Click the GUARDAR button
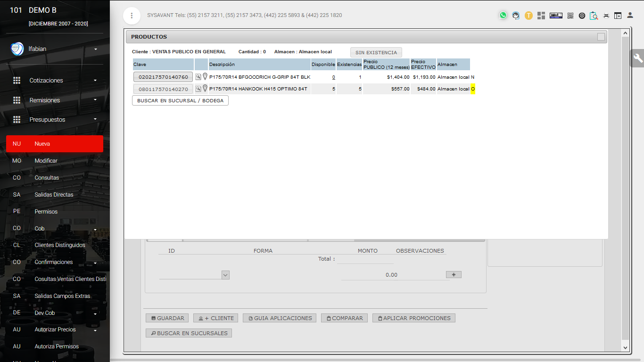644x362 pixels. 167,318
